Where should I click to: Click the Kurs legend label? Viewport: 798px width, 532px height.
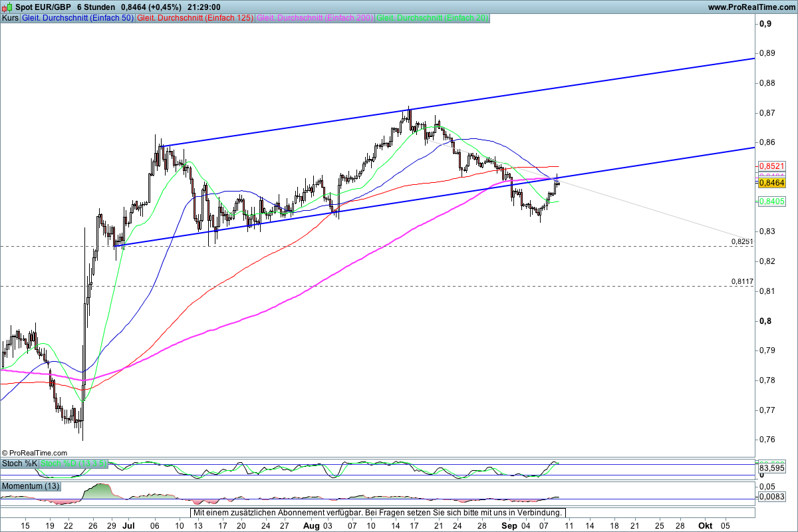click(x=10, y=19)
